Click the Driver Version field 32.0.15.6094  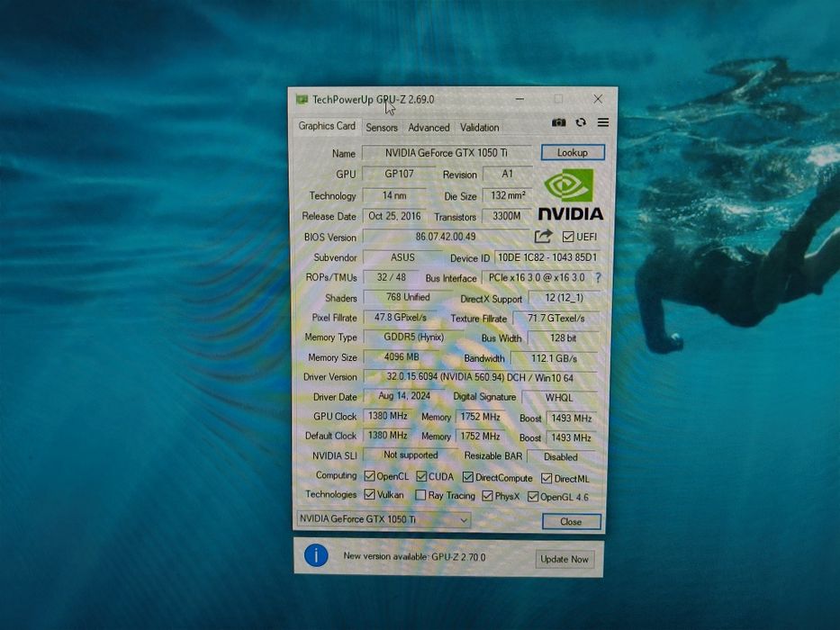(480, 377)
